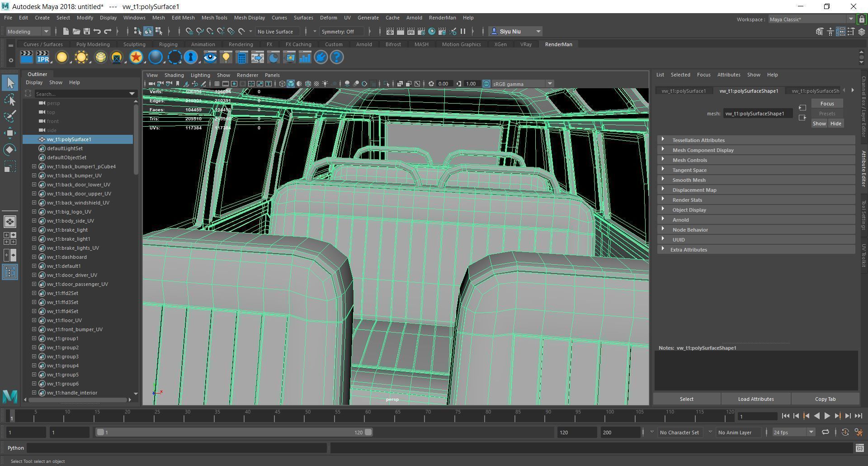The height and width of the screenshot is (466, 868).
Task: Click the eye icon on RenderMan shelf
Action: [x=210, y=57]
